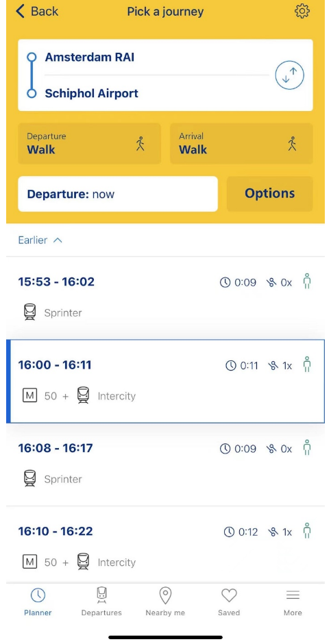Tap the Back chevron arrow
This screenshot has height=644, width=331.
tap(20, 11)
